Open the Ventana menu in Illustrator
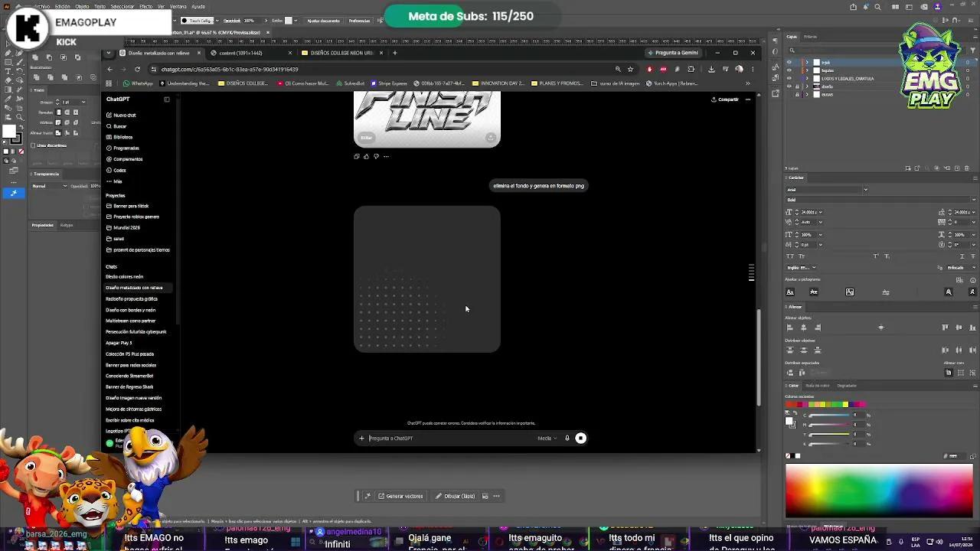980x551 pixels. [x=178, y=6]
